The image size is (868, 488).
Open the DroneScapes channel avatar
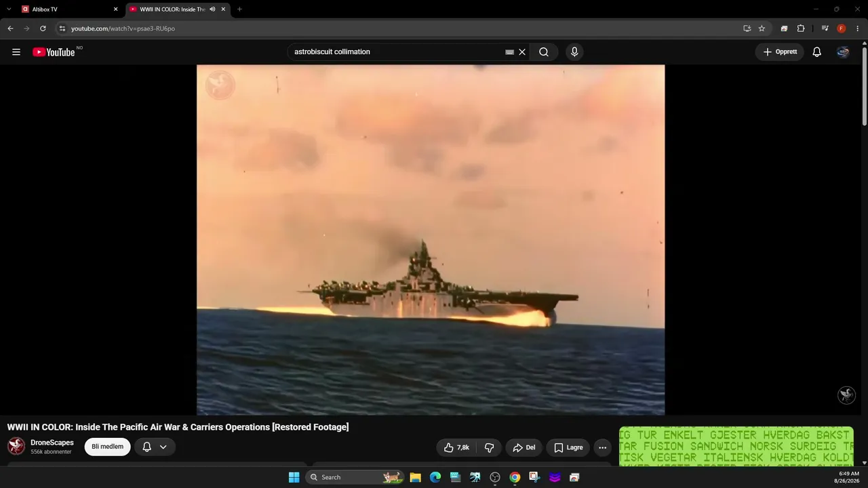[16, 446]
